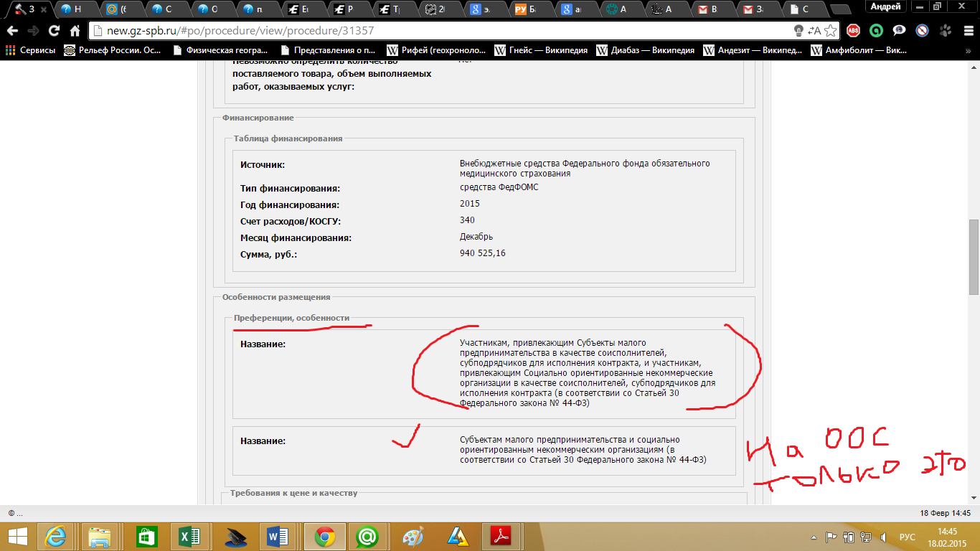
Task: Open the Chrome hamburger menu
Action: pos(967,31)
